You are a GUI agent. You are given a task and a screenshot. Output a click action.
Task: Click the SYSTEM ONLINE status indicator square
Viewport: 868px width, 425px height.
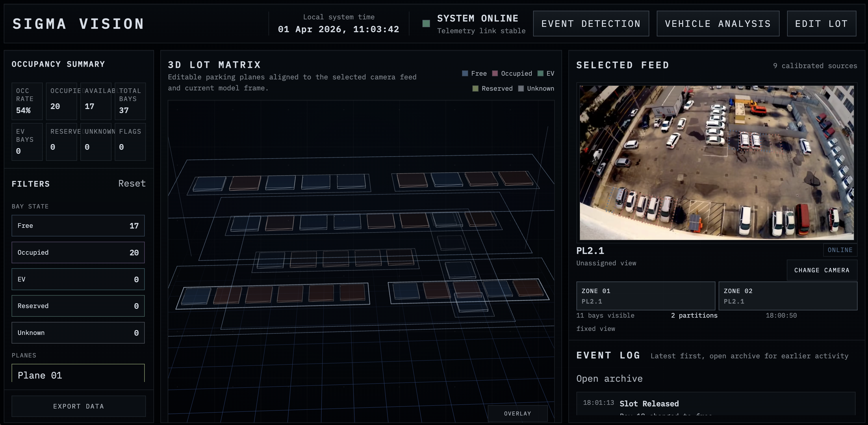[426, 24]
